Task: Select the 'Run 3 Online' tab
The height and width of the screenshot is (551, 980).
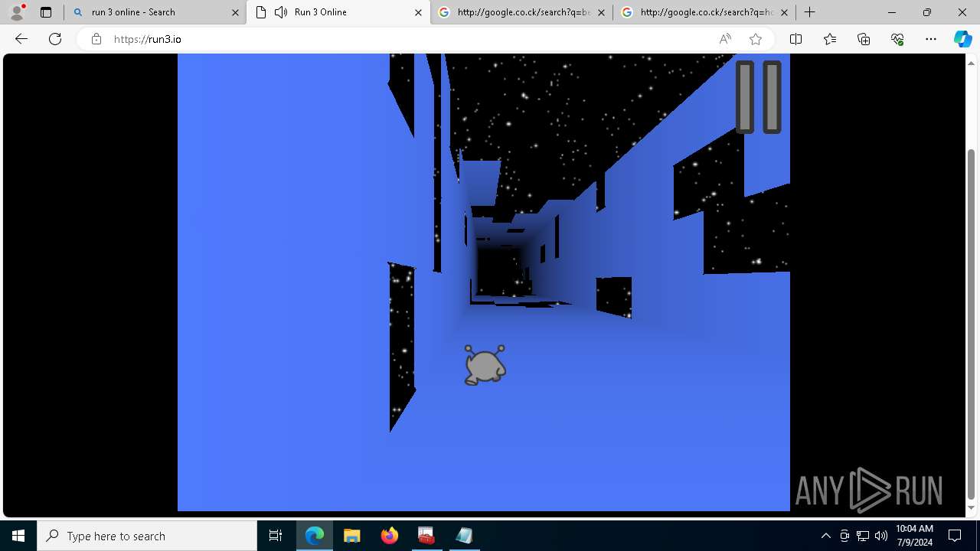Action: click(338, 12)
